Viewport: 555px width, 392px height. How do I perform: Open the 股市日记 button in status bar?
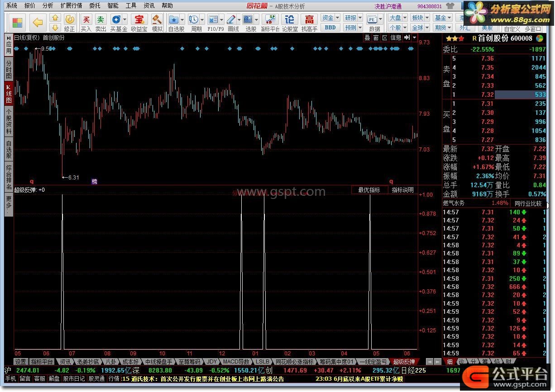73,379
